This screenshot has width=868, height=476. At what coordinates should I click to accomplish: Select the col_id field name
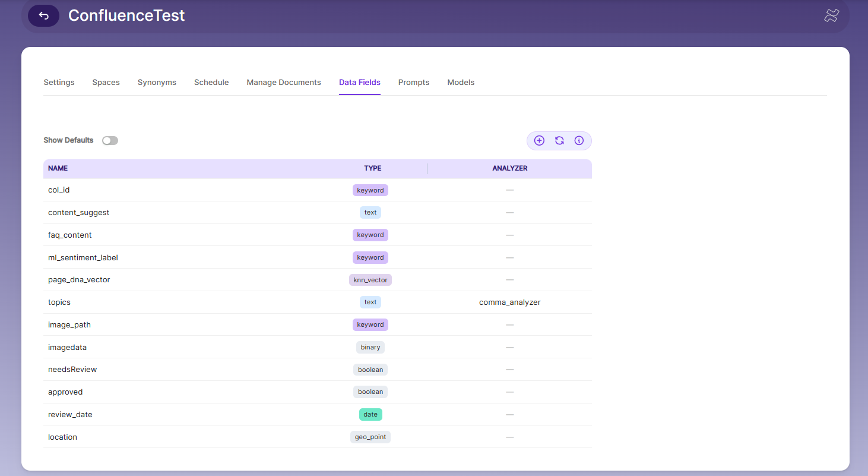pos(59,190)
